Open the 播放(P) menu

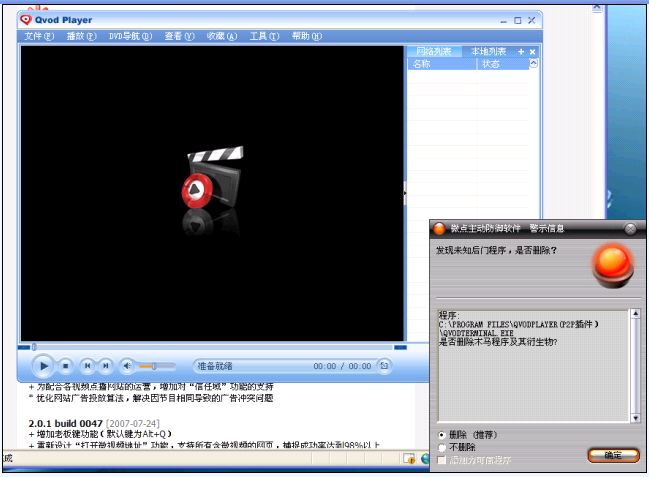82,36
